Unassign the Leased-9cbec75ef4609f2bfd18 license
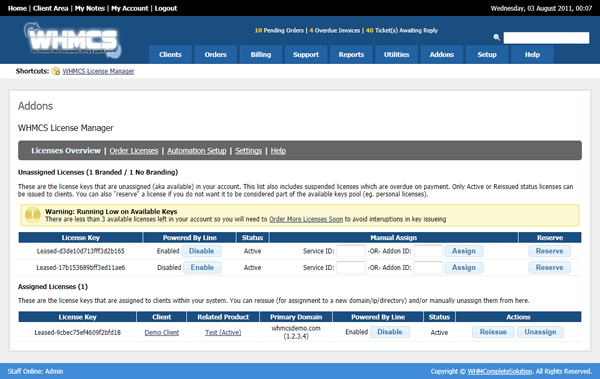 pos(540,332)
